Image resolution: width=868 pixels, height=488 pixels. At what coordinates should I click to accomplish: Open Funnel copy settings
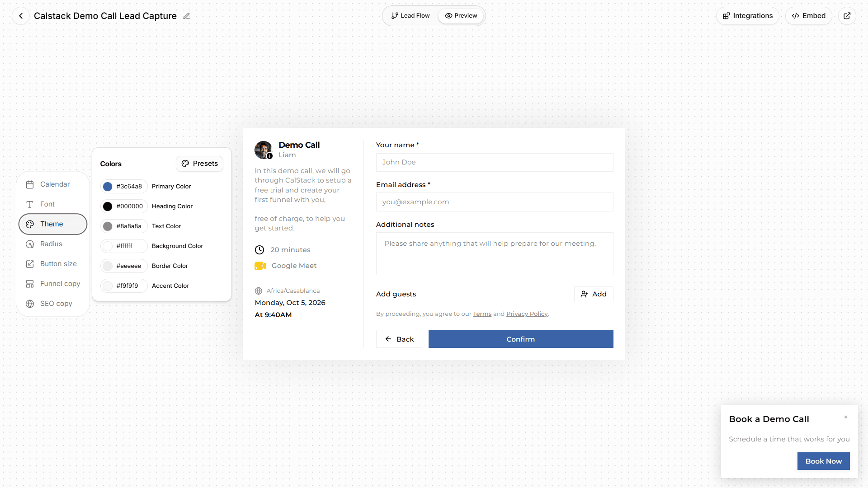point(53,284)
